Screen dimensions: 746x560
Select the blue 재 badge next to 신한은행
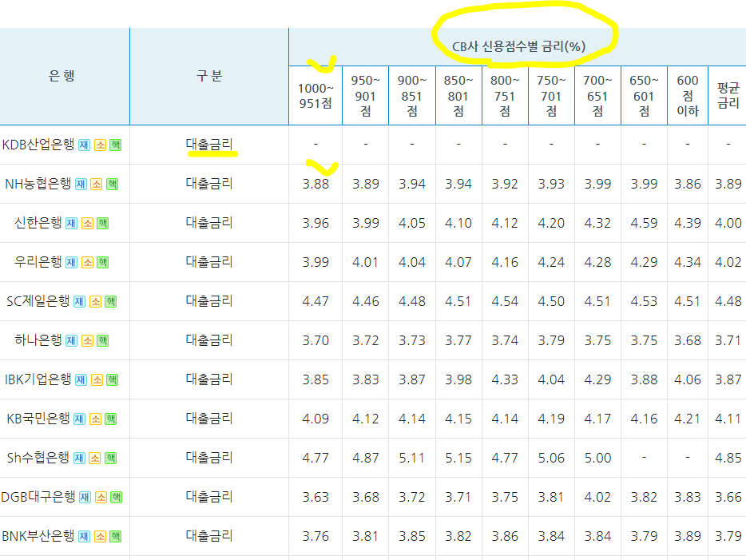71,223
